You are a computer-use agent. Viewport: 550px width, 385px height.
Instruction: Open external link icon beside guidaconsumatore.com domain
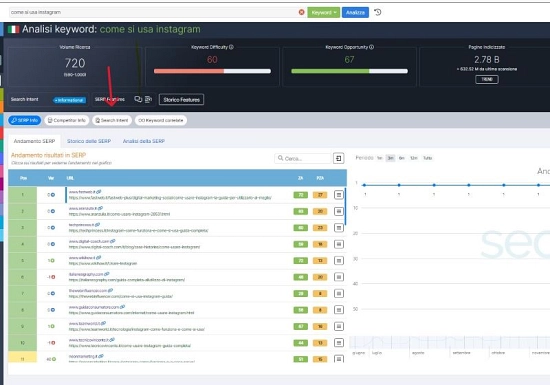coord(122,307)
